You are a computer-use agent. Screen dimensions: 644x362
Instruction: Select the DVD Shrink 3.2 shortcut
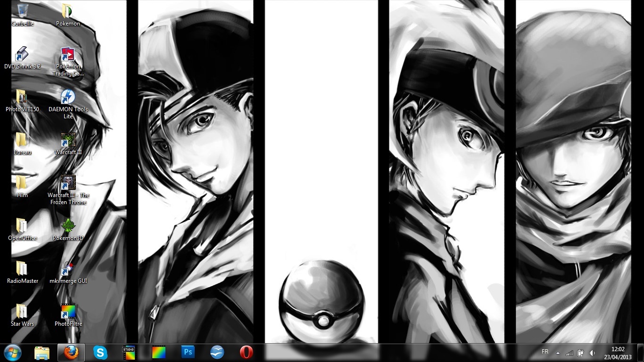pyautogui.click(x=22, y=58)
